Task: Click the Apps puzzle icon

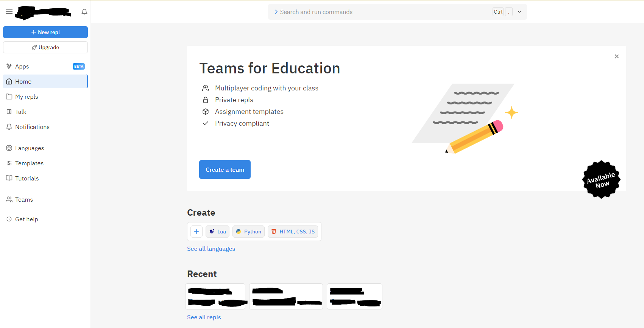Action: coord(9,66)
